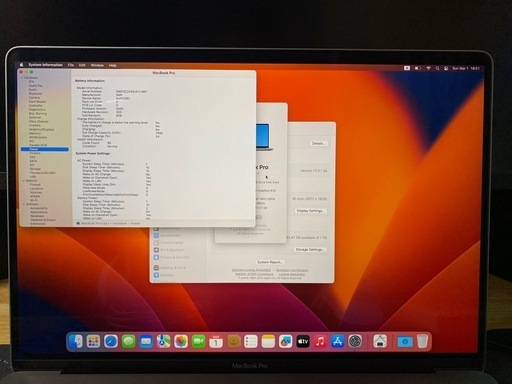Open the Software License Agreement link
This screenshot has width=512, height=384.
coord(251,270)
